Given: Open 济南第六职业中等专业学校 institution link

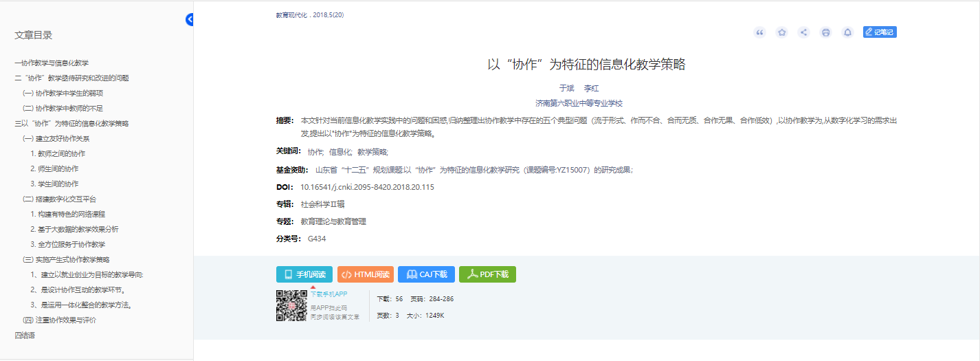Looking at the screenshot, I should [x=579, y=103].
